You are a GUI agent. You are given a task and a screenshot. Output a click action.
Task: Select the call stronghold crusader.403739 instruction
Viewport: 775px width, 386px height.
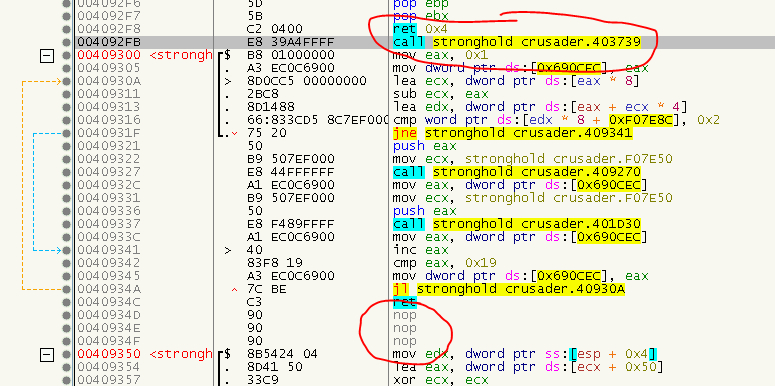pyautogui.click(x=517, y=42)
